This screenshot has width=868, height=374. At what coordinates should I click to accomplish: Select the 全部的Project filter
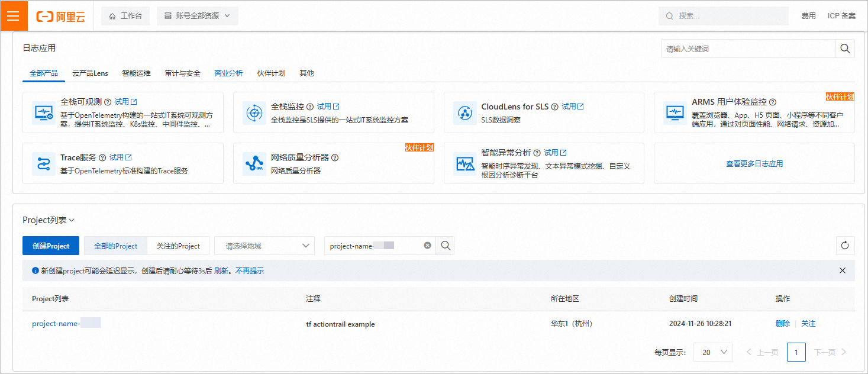[115, 246]
